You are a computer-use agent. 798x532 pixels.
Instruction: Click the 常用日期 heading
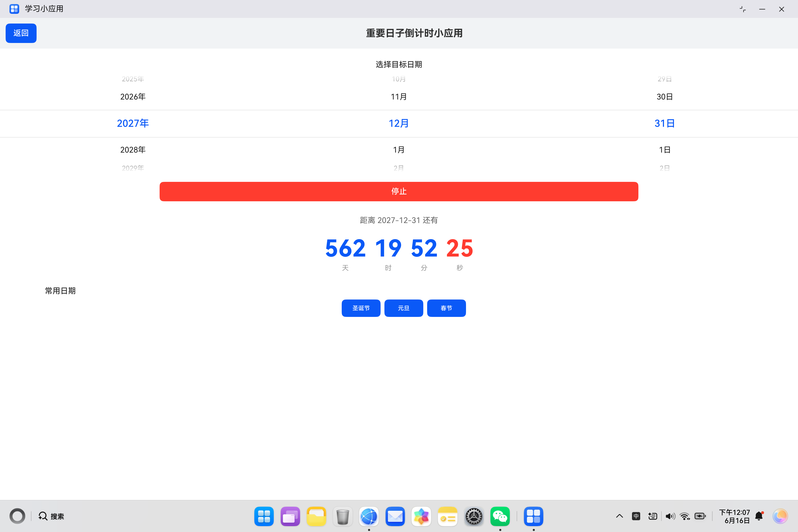(60, 291)
